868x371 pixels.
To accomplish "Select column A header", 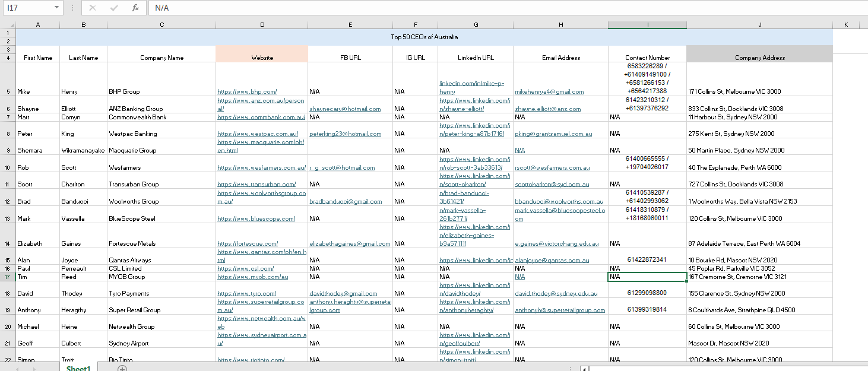I will click(x=38, y=24).
